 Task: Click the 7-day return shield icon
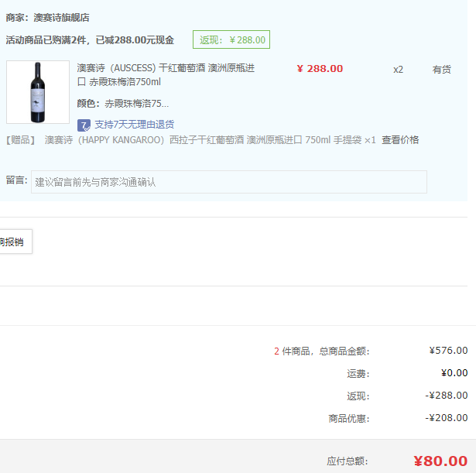pos(84,125)
